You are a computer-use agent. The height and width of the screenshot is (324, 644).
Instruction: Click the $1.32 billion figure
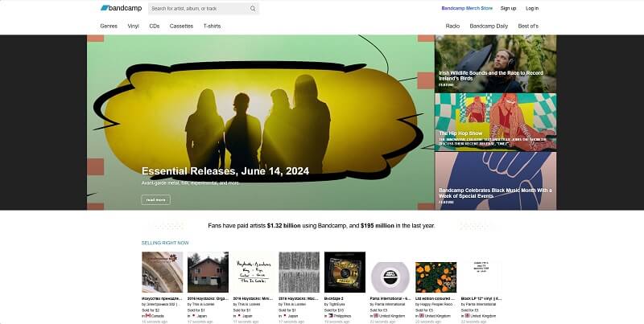[x=284, y=226]
